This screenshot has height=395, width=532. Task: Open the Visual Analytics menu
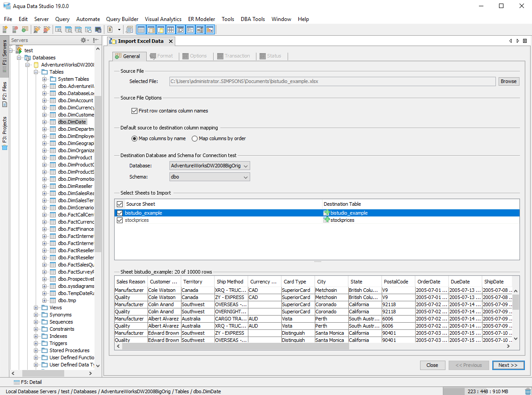163,19
